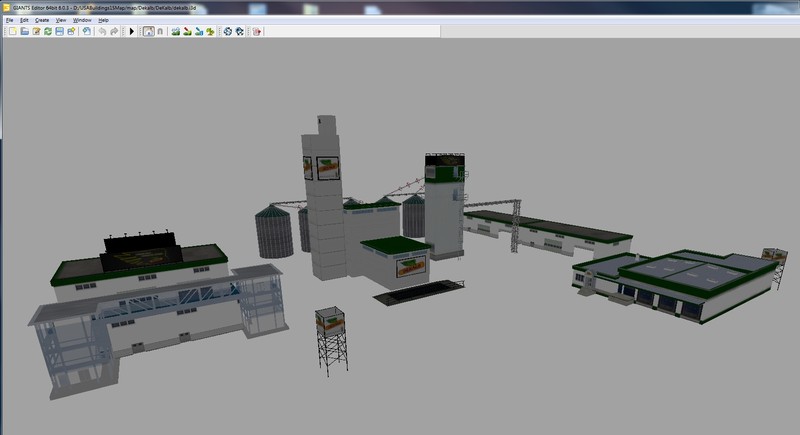Expand the Create menu
The height and width of the screenshot is (435, 800).
(42, 20)
